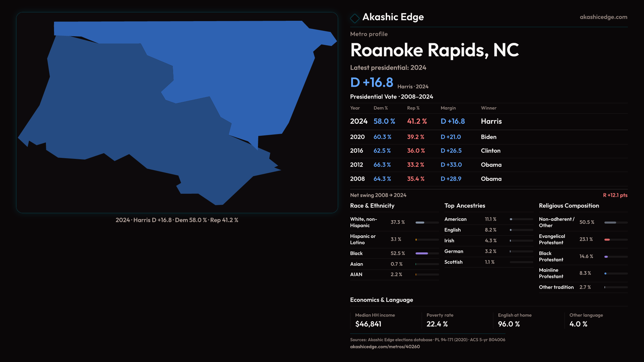Click the Black population percentage bar
This screenshot has width=644, height=362.
tap(422, 253)
